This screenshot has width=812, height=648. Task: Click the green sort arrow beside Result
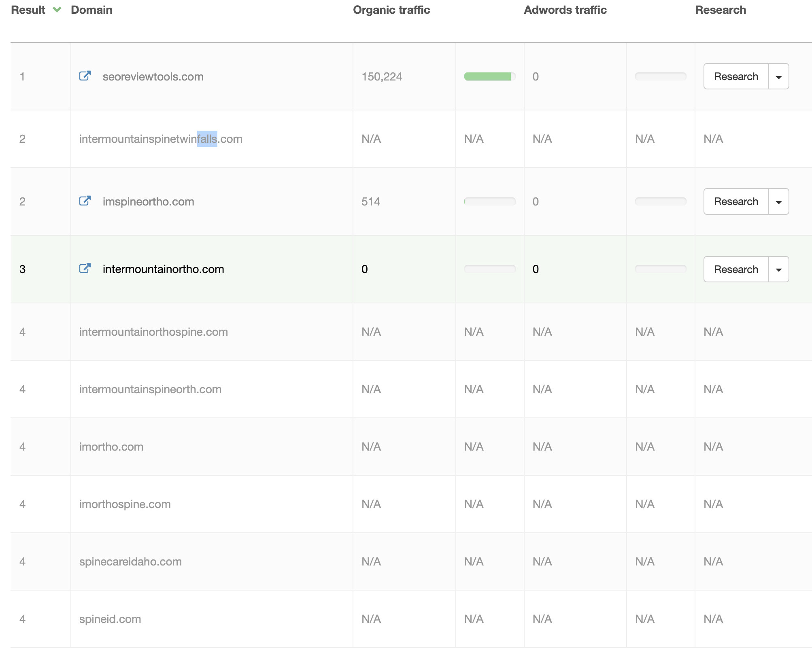[x=57, y=10]
